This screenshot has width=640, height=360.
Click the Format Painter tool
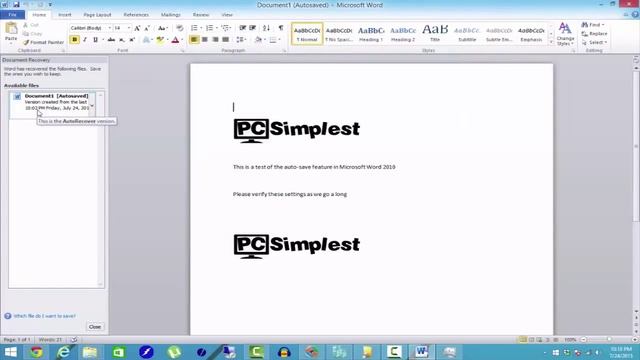coord(44,42)
